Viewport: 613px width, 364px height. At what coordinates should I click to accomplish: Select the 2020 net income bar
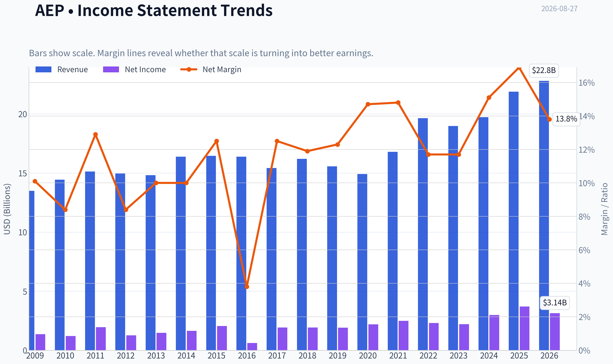pyautogui.click(x=373, y=337)
